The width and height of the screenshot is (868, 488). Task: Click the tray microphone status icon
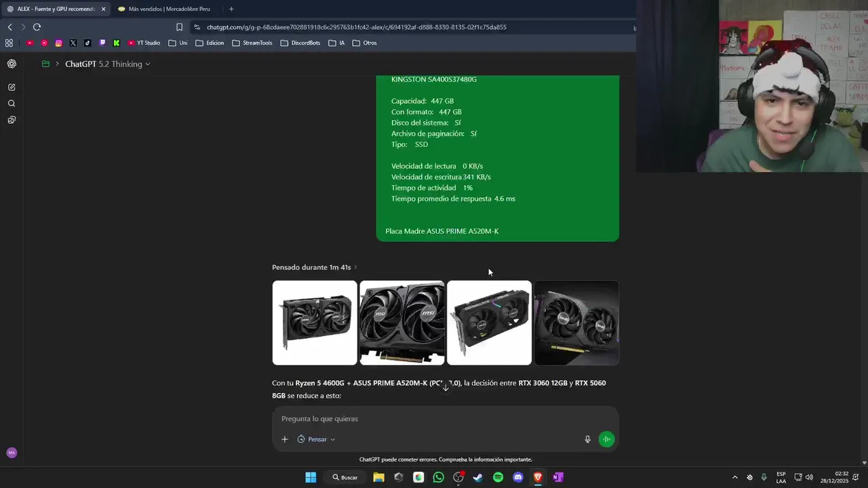tap(764, 477)
